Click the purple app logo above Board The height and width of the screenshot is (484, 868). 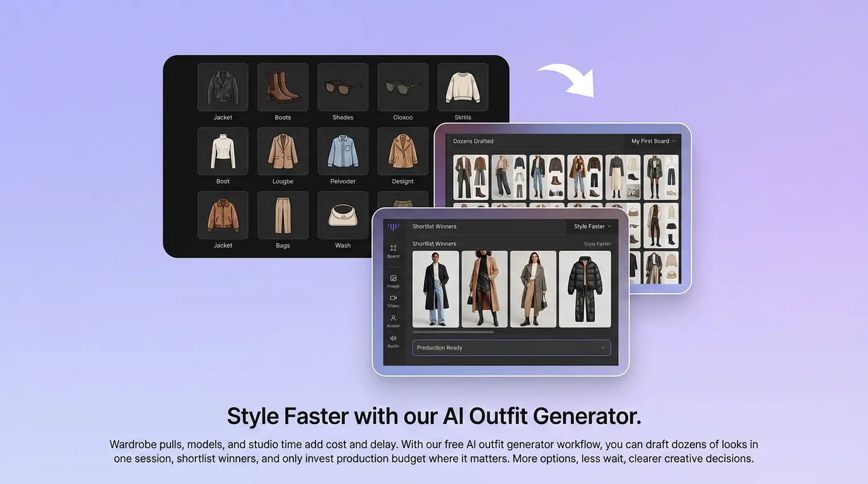pyautogui.click(x=393, y=227)
